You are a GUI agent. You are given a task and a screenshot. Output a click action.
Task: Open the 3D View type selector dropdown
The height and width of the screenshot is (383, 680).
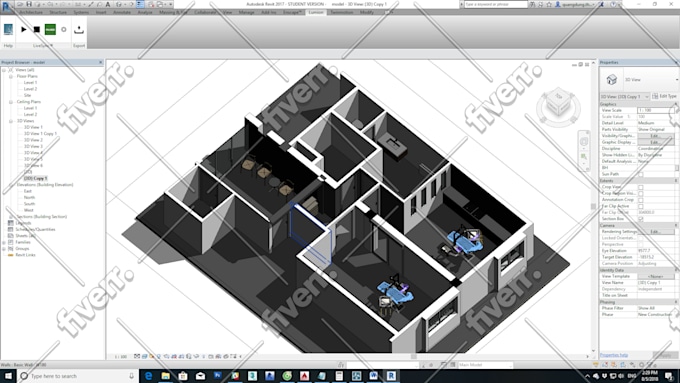click(677, 80)
